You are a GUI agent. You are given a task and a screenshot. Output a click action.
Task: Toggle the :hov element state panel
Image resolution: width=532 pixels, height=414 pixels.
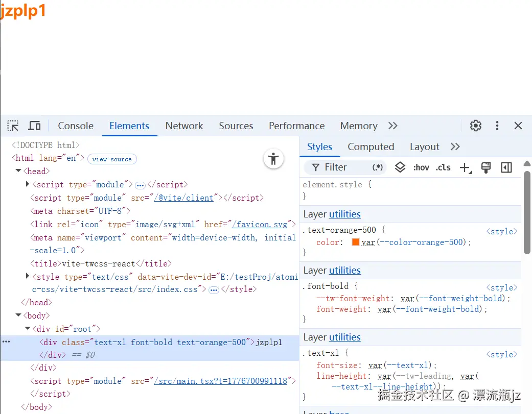click(421, 167)
